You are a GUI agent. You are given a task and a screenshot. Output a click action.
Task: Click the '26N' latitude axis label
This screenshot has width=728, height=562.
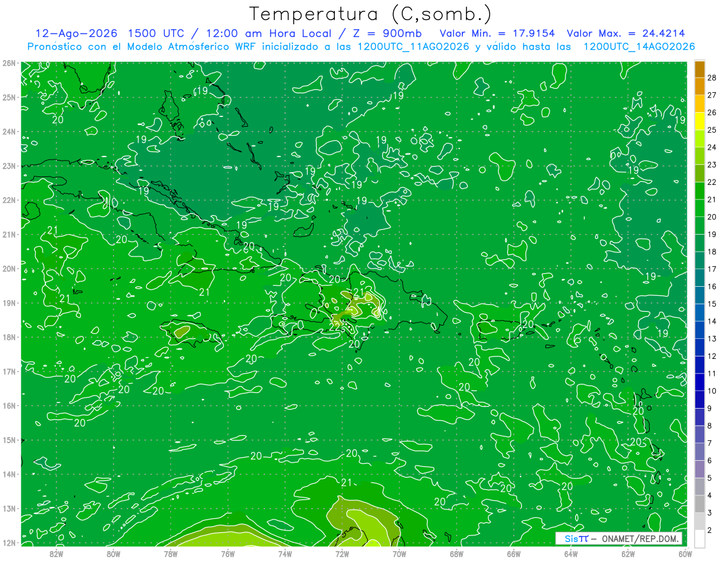click(x=8, y=63)
